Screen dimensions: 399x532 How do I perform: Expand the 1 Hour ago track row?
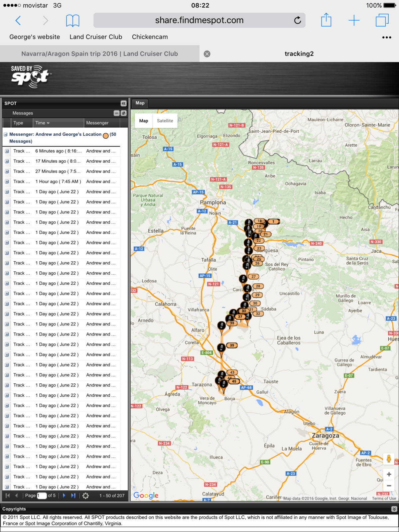tap(7, 182)
